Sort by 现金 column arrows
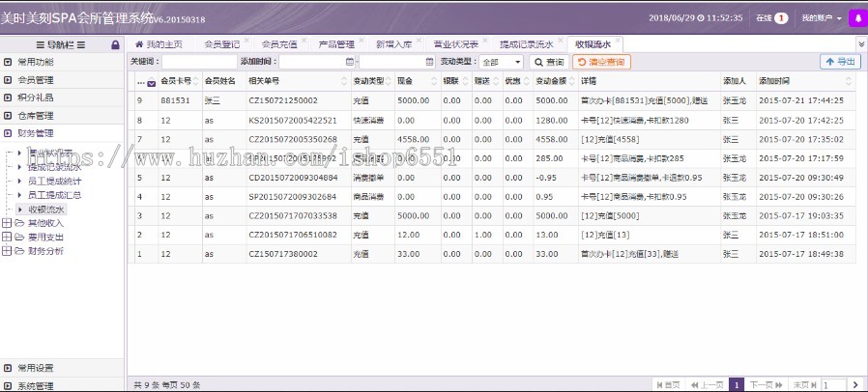868x392 pixels. pos(434,81)
